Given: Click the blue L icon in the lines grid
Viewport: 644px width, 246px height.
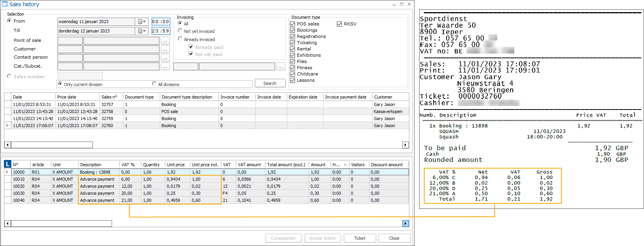Looking at the screenshot, I should coord(7,164).
